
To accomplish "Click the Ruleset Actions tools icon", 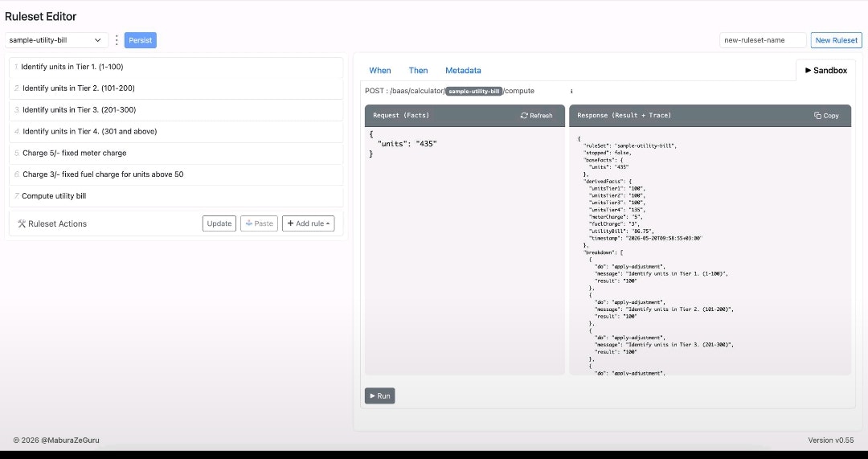I will coord(23,223).
